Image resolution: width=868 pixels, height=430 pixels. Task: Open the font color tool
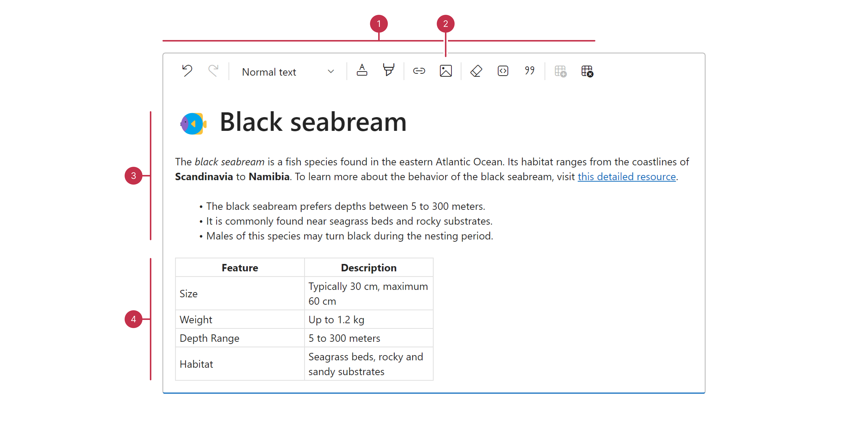[361, 71]
